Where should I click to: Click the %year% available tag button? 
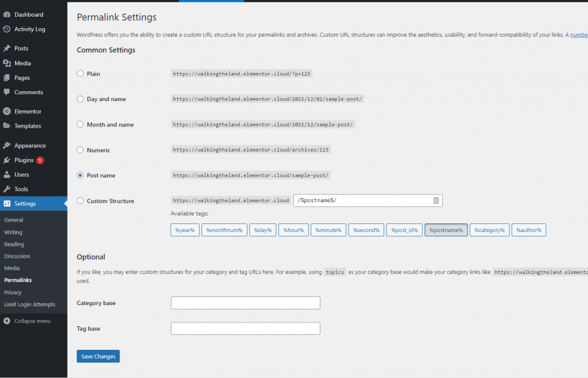pos(185,230)
